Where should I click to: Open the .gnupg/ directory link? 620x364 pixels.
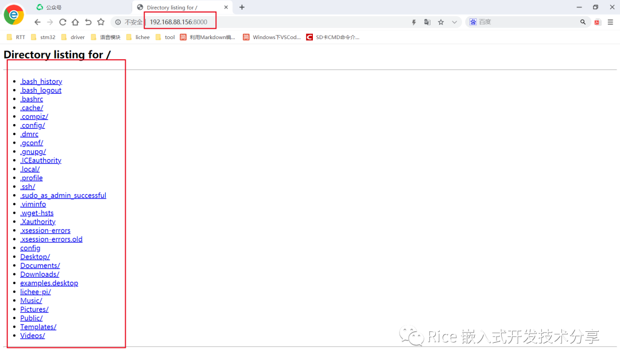pos(33,152)
